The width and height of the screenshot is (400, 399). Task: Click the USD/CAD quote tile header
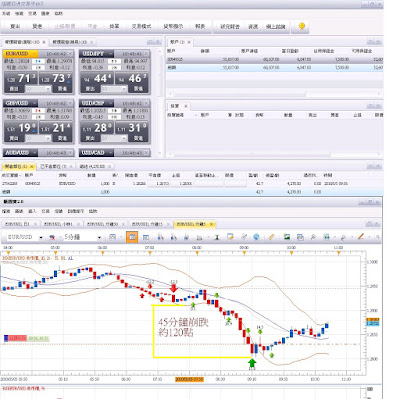tap(115, 153)
